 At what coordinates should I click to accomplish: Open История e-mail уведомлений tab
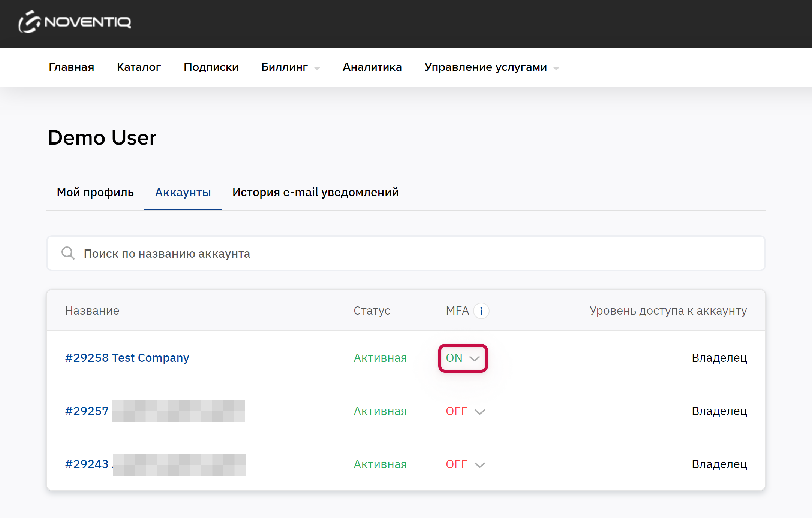(x=315, y=192)
